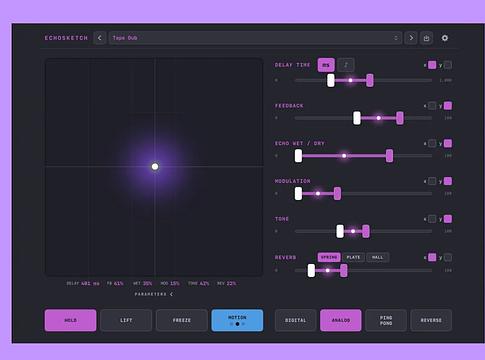This screenshot has height=360, width=485.
Task: Select the Reverse delay mode
Action: coord(431,320)
